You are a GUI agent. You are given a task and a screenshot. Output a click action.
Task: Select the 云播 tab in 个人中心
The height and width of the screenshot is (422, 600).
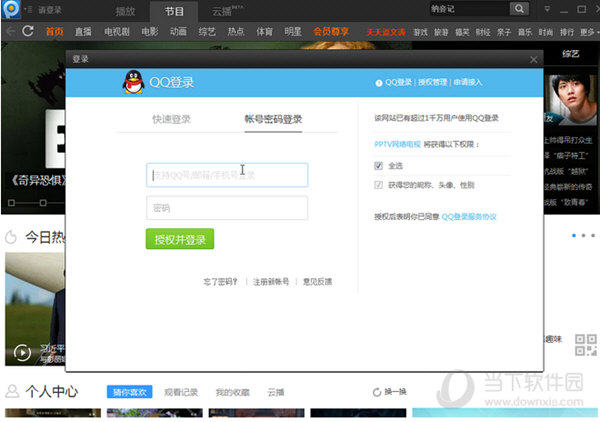click(x=276, y=392)
